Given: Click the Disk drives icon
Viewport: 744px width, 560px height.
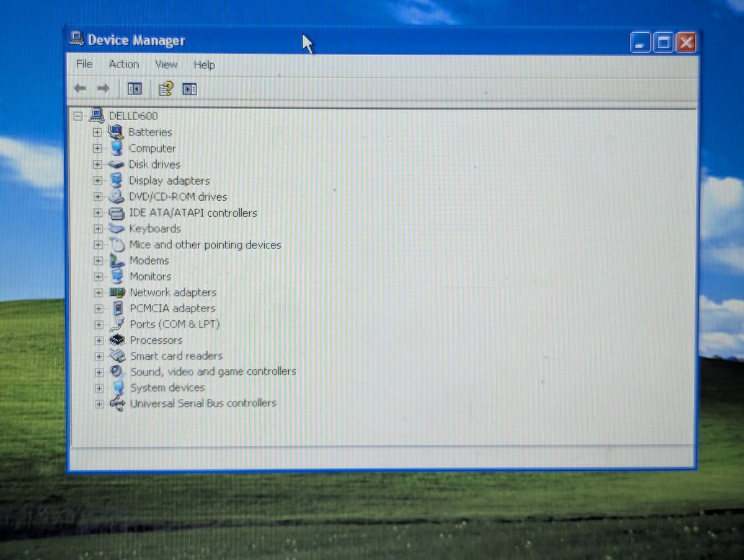Looking at the screenshot, I should (117, 164).
